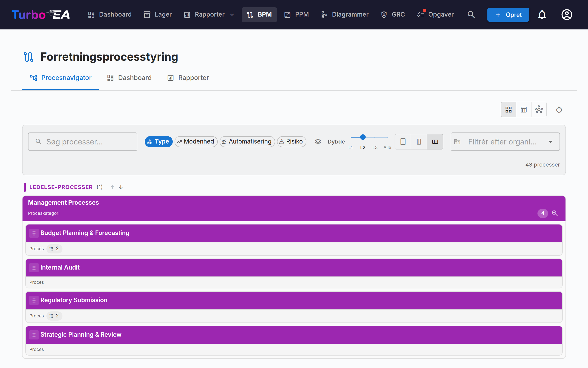
Task: Set depth slider to L3
Action: 375,137
